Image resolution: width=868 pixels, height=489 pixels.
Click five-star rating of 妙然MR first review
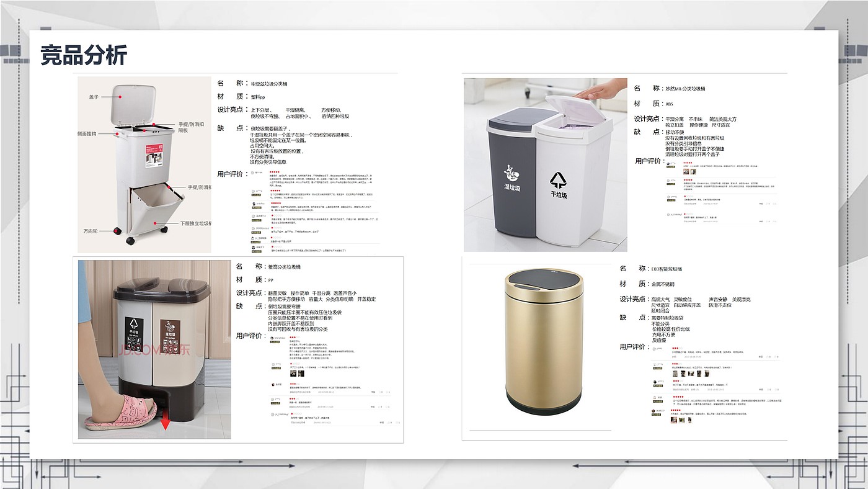pos(688,163)
